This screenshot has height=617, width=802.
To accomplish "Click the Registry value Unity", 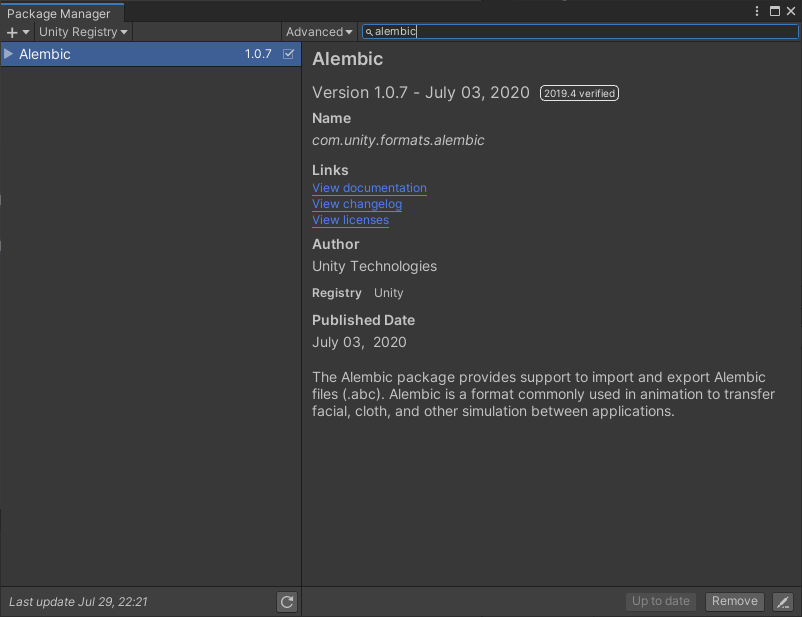I will 389,293.
